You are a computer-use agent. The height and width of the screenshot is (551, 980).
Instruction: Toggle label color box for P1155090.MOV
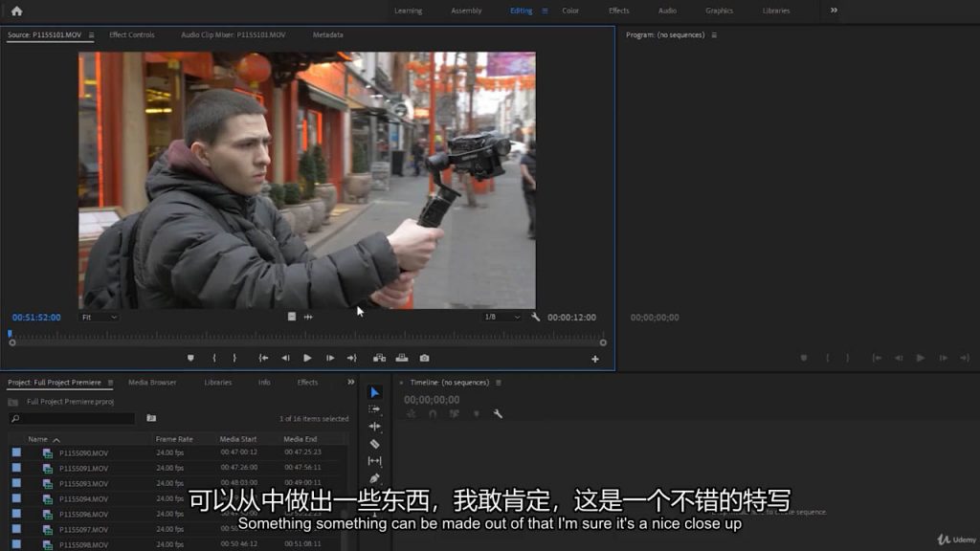[x=16, y=452]
